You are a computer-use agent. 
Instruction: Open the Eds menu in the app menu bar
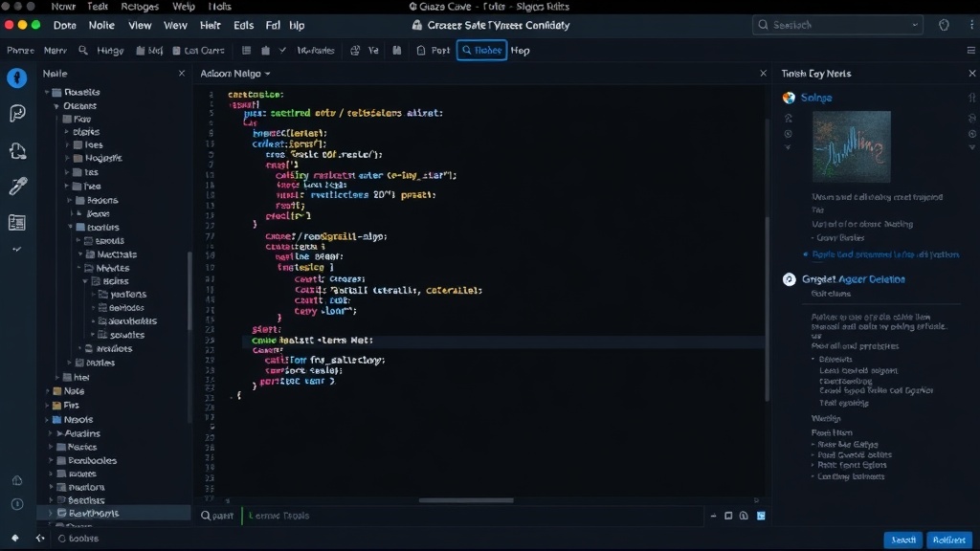pos(243,25)
